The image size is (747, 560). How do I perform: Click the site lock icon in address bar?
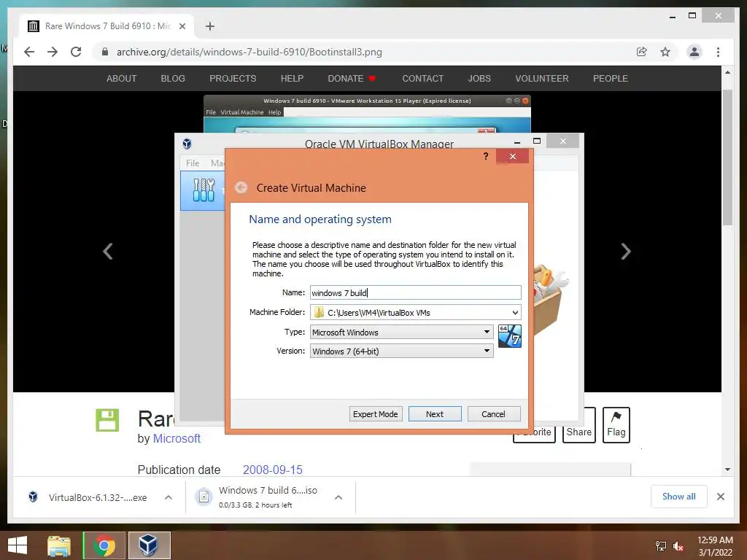click(x=105, y=52)
